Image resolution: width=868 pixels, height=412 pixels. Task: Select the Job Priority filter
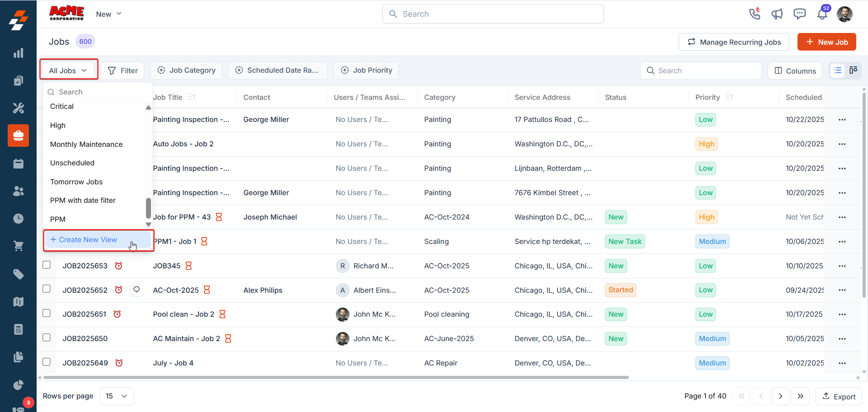366,70
